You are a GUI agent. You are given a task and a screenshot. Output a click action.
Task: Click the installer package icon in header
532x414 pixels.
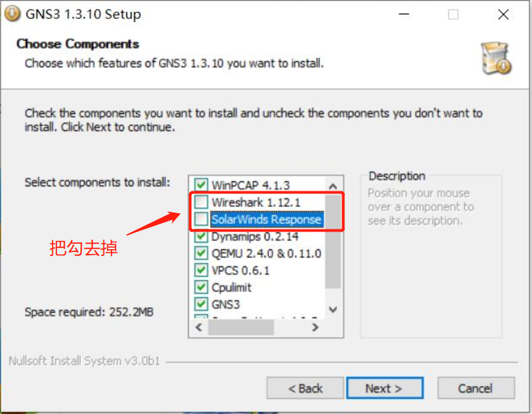496,58
